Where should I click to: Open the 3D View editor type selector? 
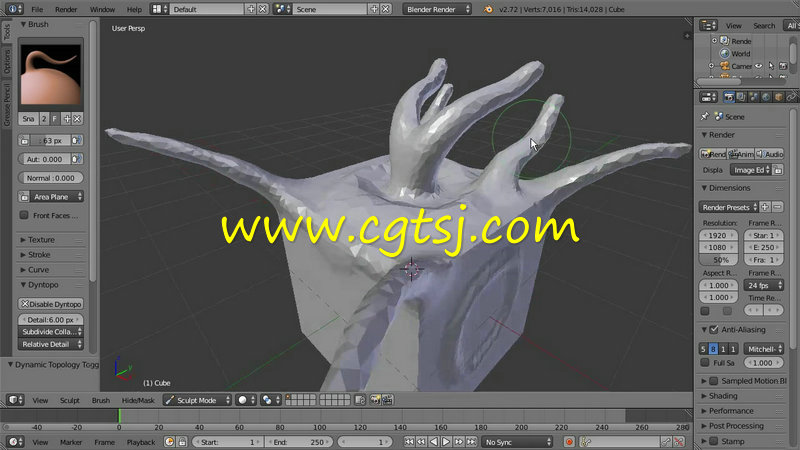point(14,400)
